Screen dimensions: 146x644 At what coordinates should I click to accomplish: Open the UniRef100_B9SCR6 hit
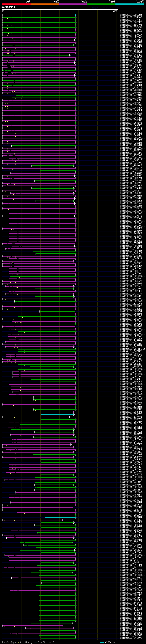[x=131, y=48]
